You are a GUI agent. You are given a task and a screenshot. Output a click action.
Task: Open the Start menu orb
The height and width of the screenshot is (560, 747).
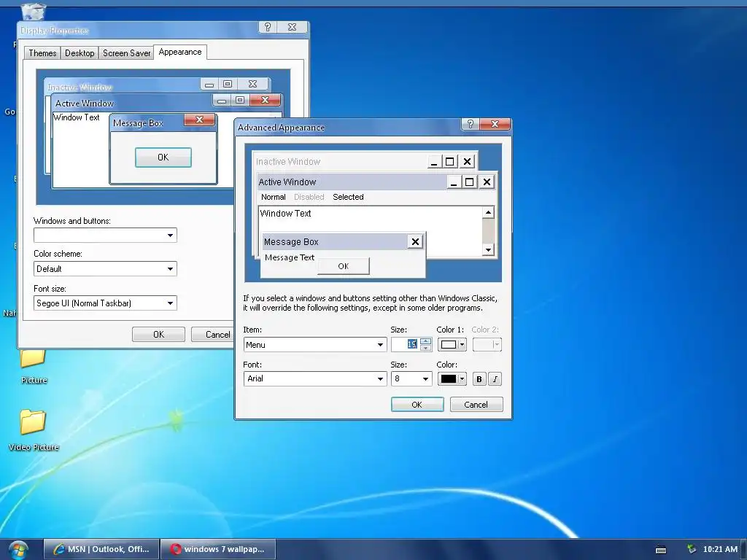click(18, 550)
